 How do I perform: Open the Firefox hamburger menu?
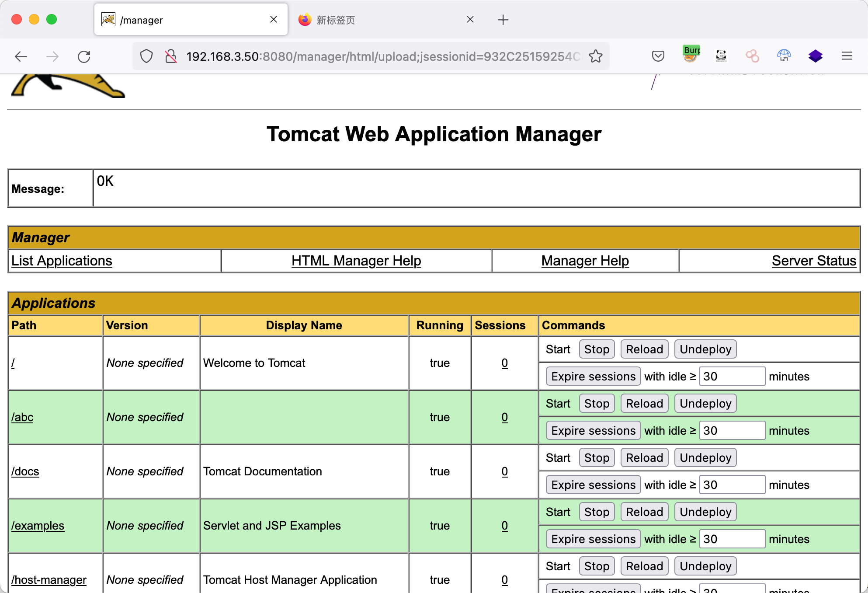[x=847, y=56]
